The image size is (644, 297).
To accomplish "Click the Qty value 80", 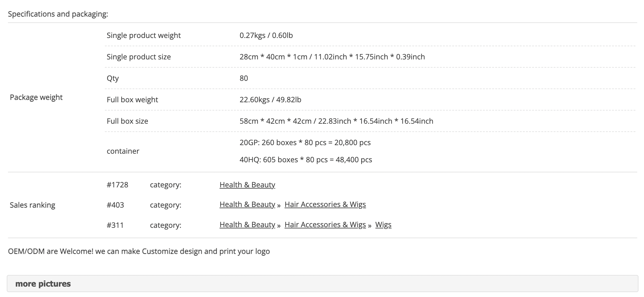I will click(x=244, y=78).
